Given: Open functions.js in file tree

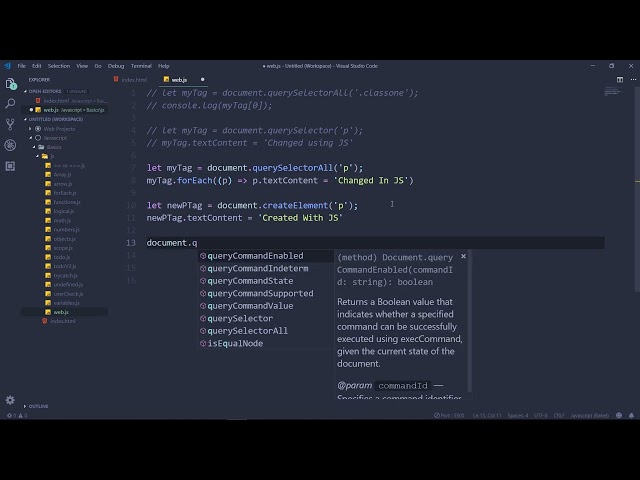Looking at the screenshot, I should [x=65, y=202].
